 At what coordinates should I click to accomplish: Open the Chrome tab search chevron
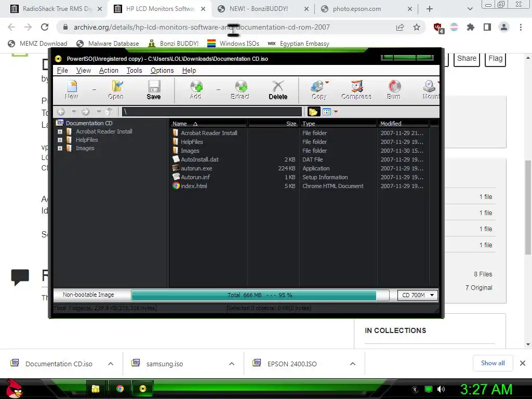click(x=470, y=9)
